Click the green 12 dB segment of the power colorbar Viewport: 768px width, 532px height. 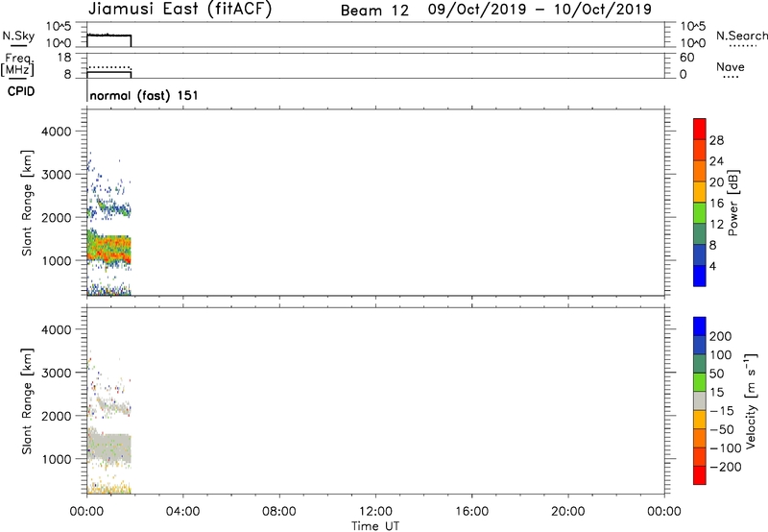pyautogui.click(x=700, y=212)
